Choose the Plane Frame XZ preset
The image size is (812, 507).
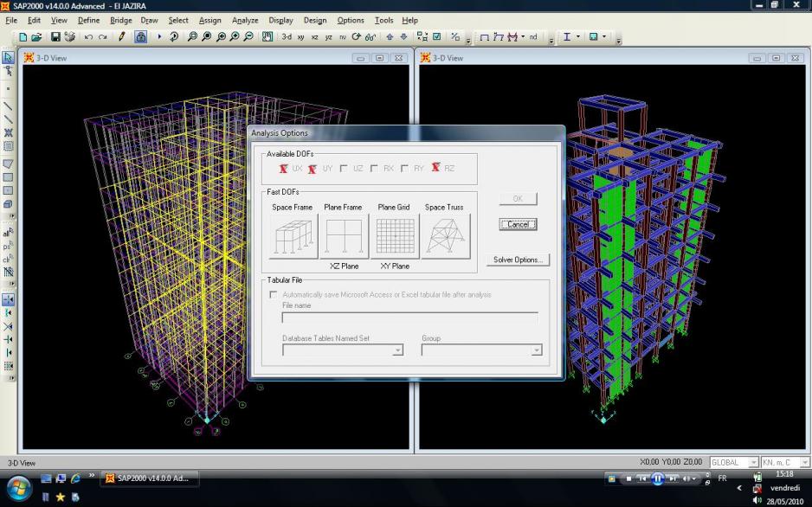tap(344, 236)
